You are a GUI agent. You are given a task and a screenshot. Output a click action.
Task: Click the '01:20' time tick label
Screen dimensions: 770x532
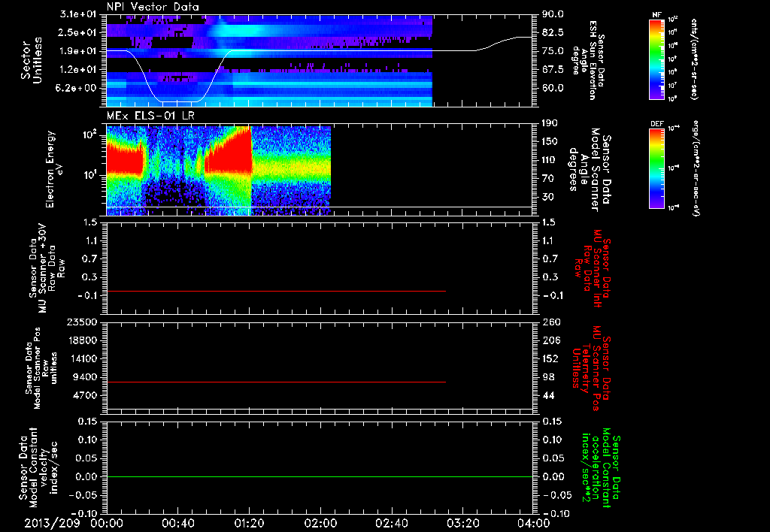click(x=249, y=523)
